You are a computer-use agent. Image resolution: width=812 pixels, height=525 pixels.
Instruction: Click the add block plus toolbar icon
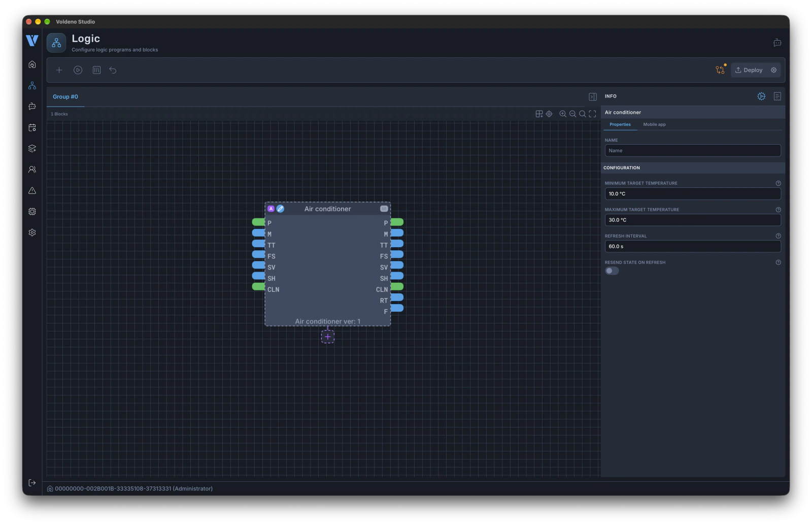(59, 70)
